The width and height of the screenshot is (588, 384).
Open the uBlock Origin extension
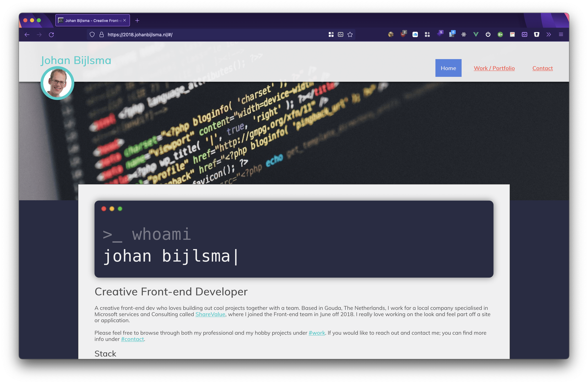pyautogui.click(x=403, y=34)
